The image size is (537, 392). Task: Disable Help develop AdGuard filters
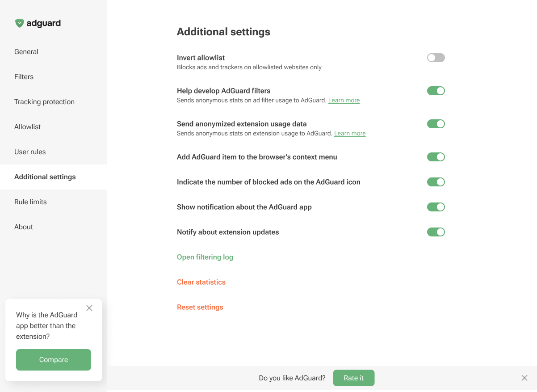click(x=436, y=91)
